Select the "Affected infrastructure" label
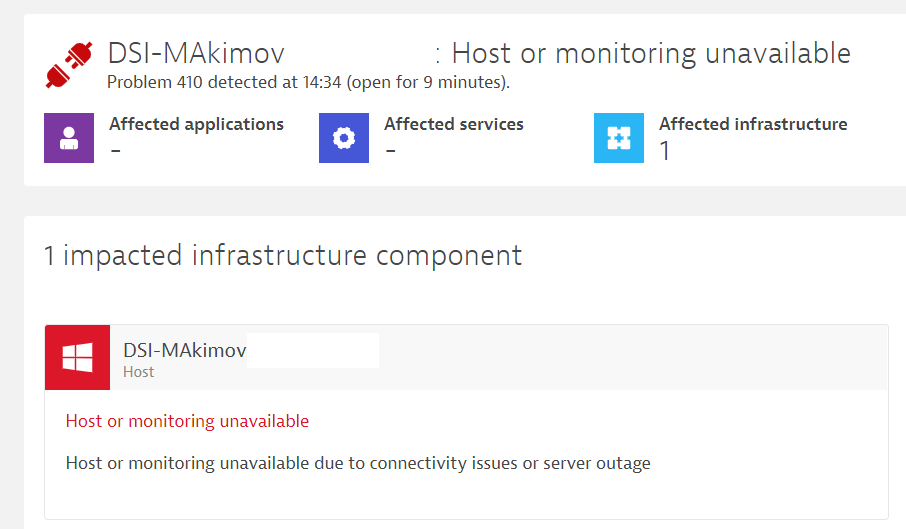 (753, 124)
